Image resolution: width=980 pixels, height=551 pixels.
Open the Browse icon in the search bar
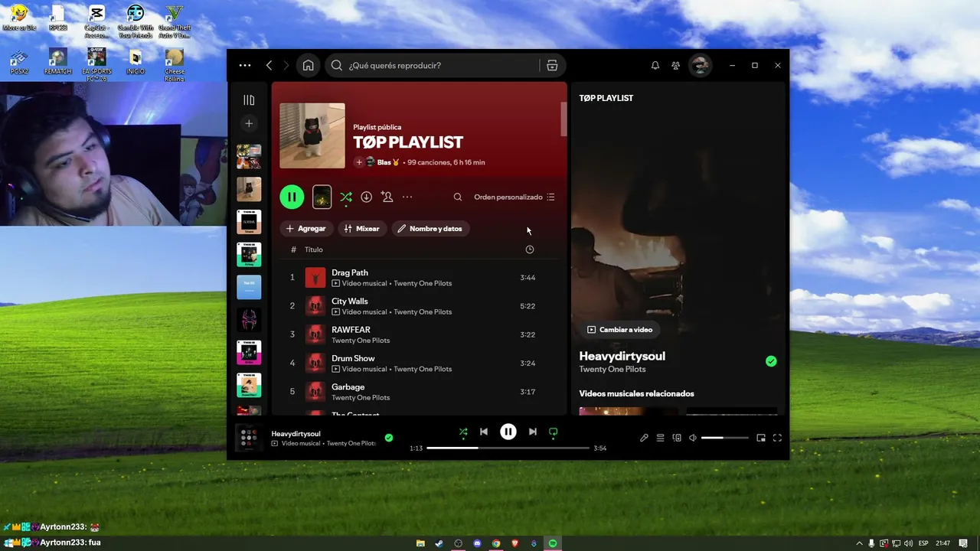(552, 66)
